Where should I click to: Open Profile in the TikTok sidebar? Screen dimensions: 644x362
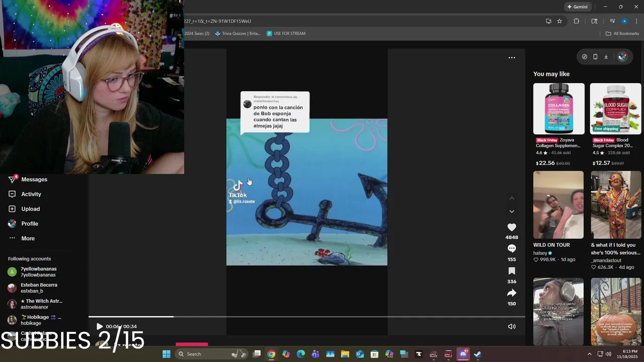(x=23, y=223)
